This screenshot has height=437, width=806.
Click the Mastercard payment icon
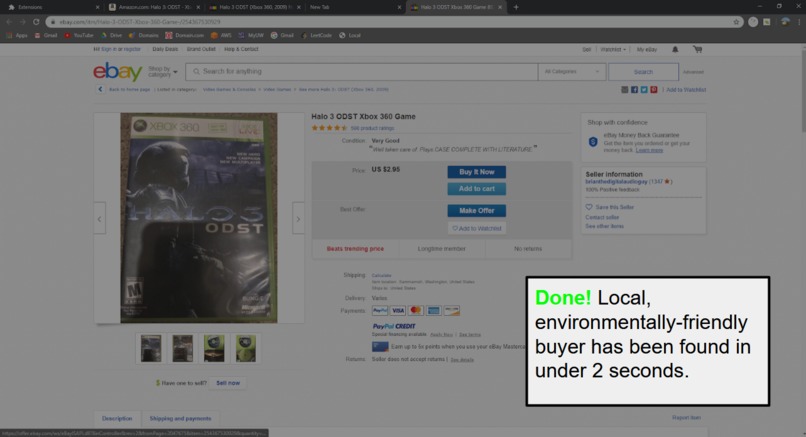pyautogui.click(x=416, y=311)
